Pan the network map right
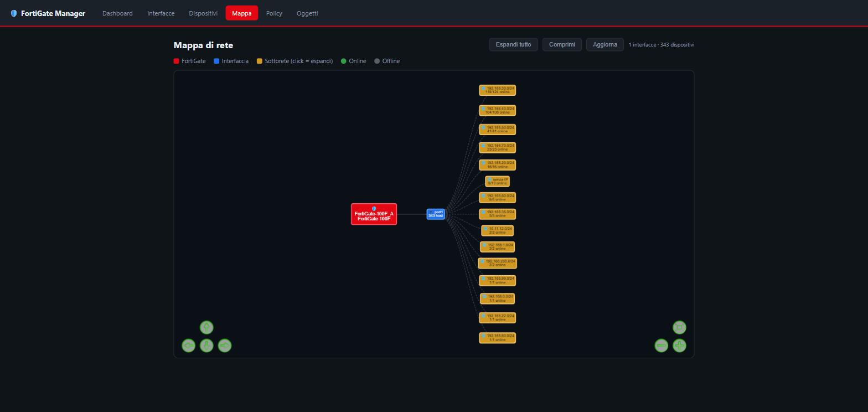 pyautogui.click(x=225, y=346)
